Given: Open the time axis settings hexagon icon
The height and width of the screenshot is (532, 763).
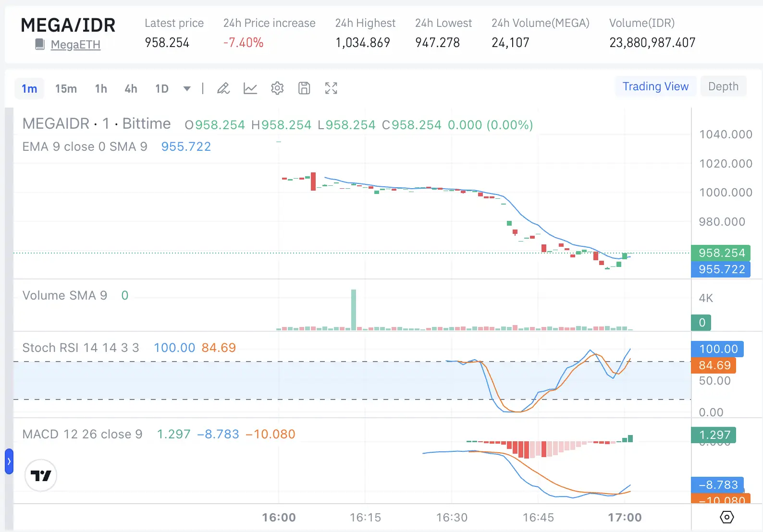Looking at the screenshot, I should coord(727,517).
